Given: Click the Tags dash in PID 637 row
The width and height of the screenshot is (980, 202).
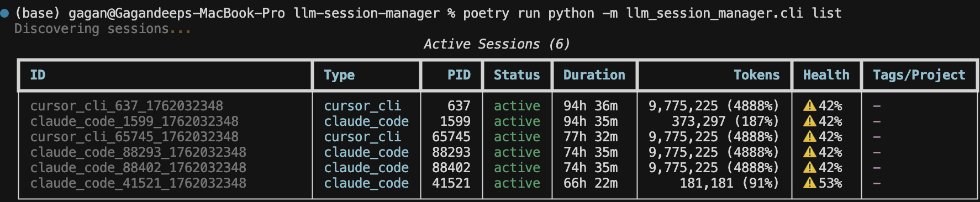Looking at the screenshot, I should tap(877, 106).
